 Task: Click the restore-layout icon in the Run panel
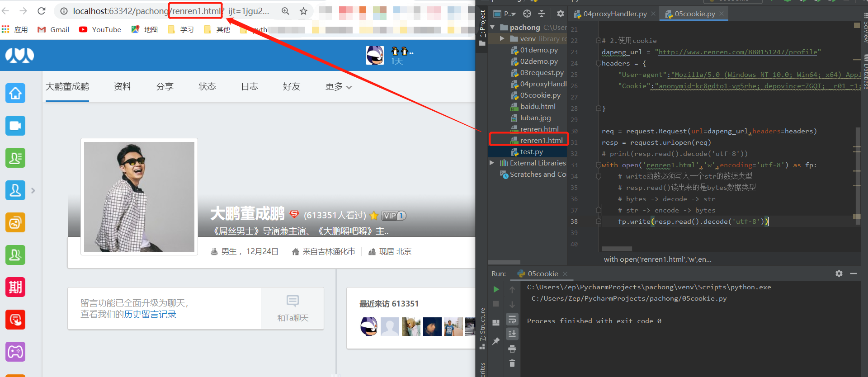(x=496, y=322)
